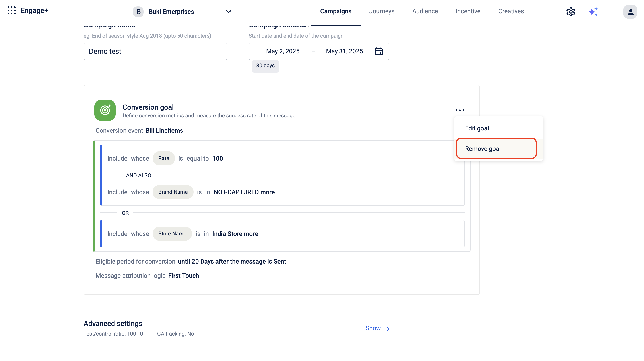Click the campaign name field with Demo test

click(x=155, y=51)
